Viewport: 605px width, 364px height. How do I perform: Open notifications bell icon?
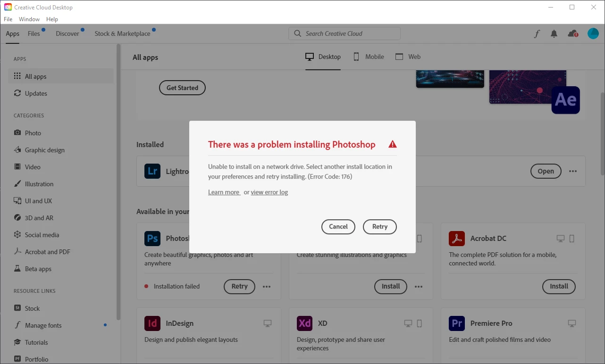tap(554, 33)
